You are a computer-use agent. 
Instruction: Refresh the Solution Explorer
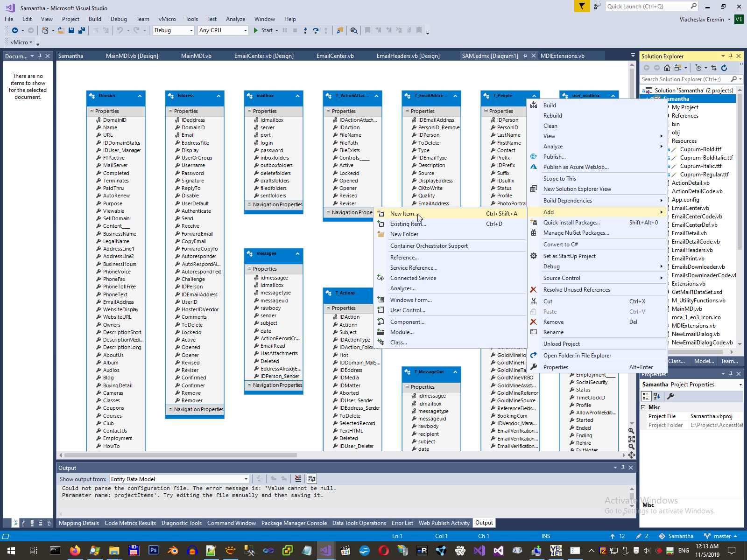coord(724,68)
